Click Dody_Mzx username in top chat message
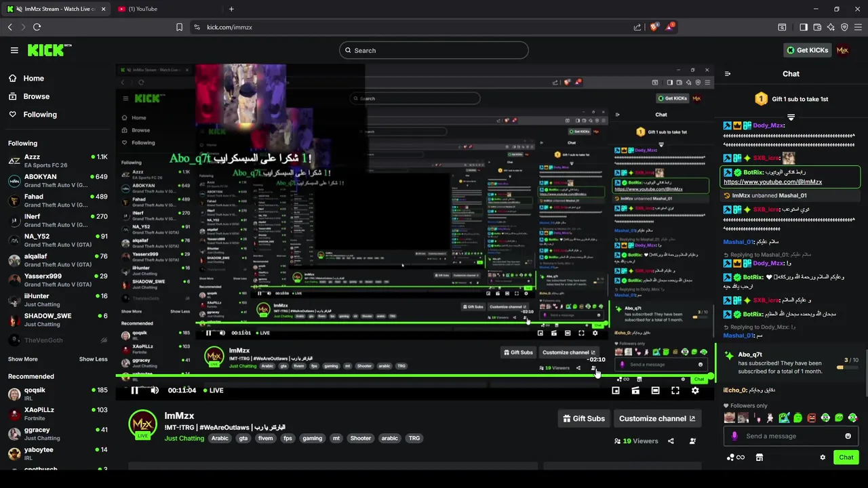The height and width of the screenshot is (488, 868). [x=768, y=125]
